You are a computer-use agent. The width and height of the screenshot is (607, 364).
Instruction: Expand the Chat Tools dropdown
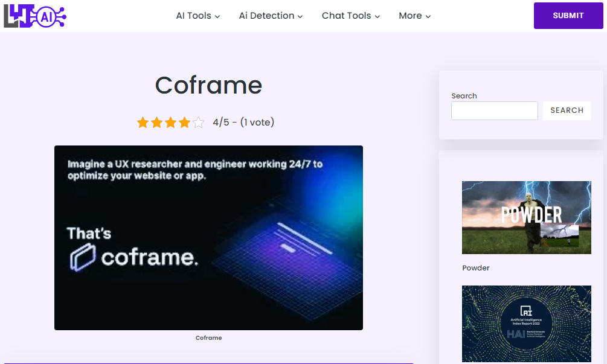[x=377, y=16]
